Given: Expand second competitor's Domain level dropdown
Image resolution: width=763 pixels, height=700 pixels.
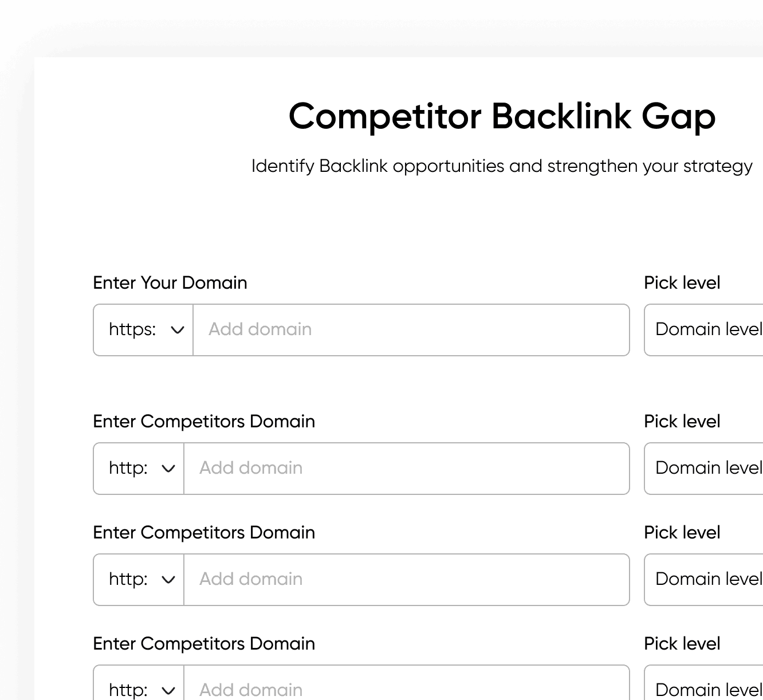Looking at the screenshot, I should 708,580.
